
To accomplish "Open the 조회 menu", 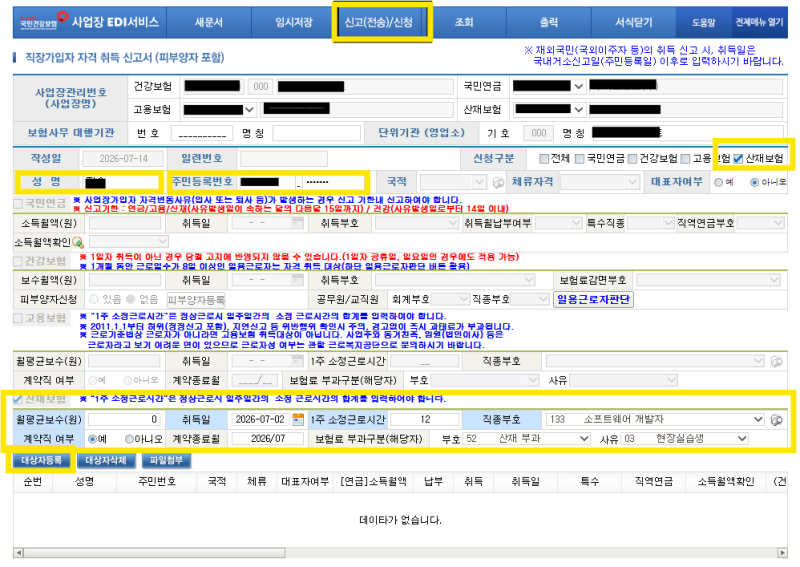I will click(464, 22).
